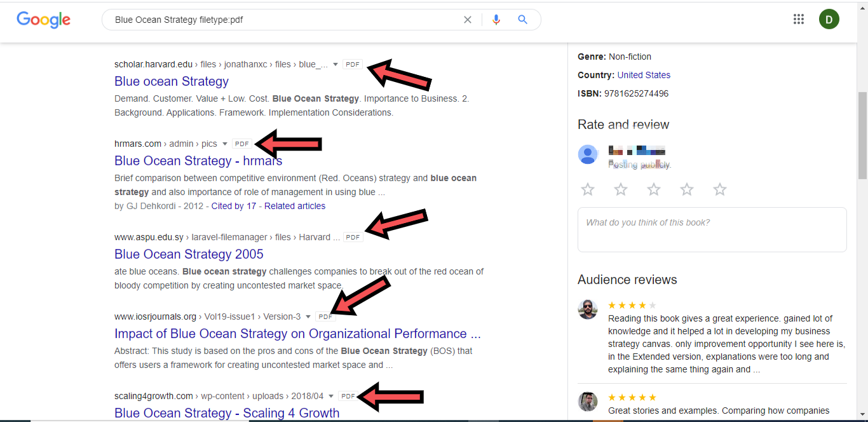The height and width of the screenshot is (422, 868).
Task: Open 'Blue Ocean Strategy - Scaling 4 Growth' result
Action: [227, 413]
